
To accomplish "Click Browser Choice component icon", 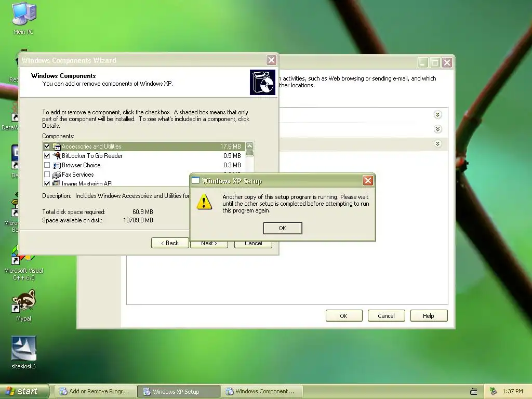I will tap(57, 165).
